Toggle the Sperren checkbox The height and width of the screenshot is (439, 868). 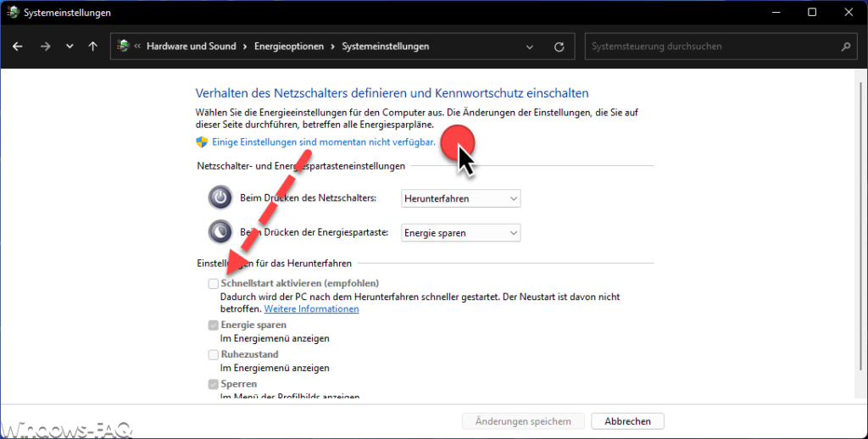point(213,384)
